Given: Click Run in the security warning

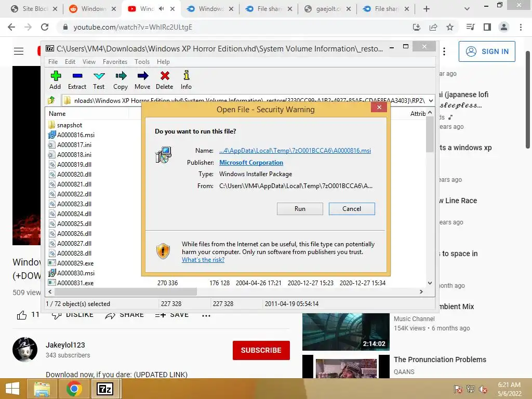Looking at the screenshot, I should 300,209.
